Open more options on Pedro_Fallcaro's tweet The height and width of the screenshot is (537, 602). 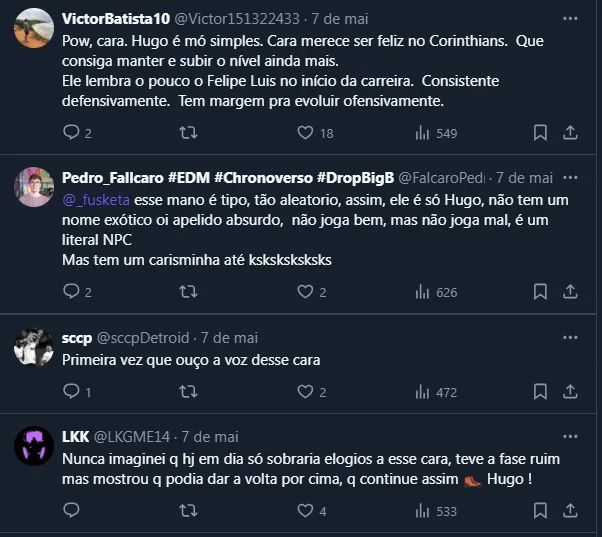[570, 177]
